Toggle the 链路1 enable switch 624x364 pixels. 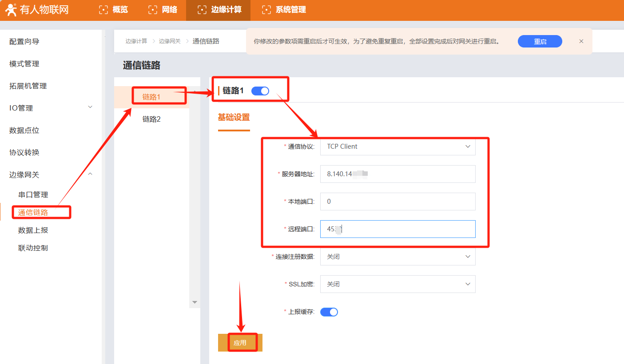(x=260, y=91)
